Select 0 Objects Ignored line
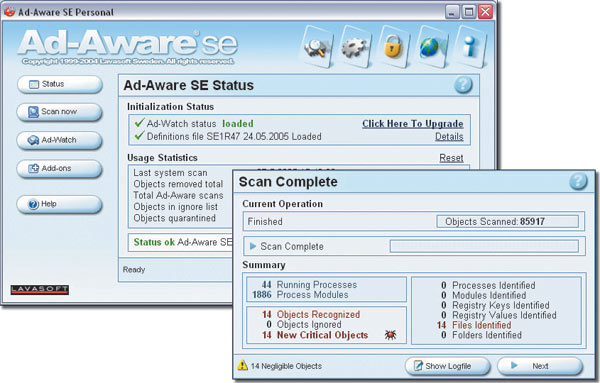 click(x=304, y=324)
